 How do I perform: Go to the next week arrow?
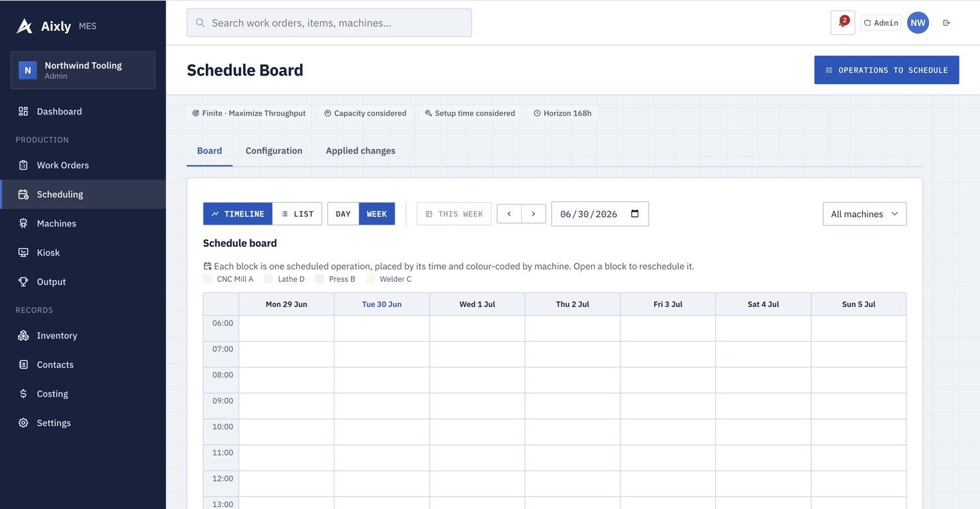534,214
